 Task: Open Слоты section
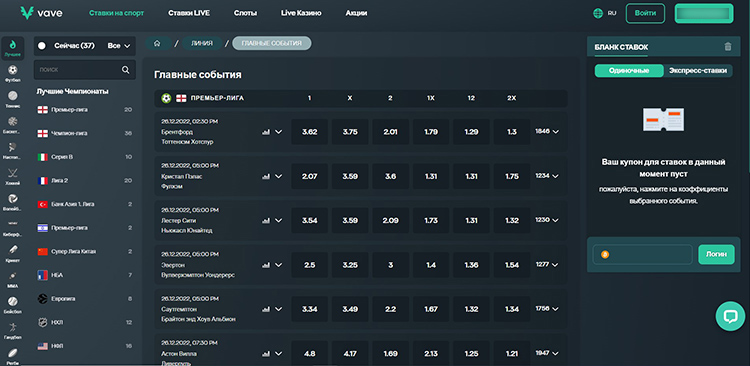(245, 13)
